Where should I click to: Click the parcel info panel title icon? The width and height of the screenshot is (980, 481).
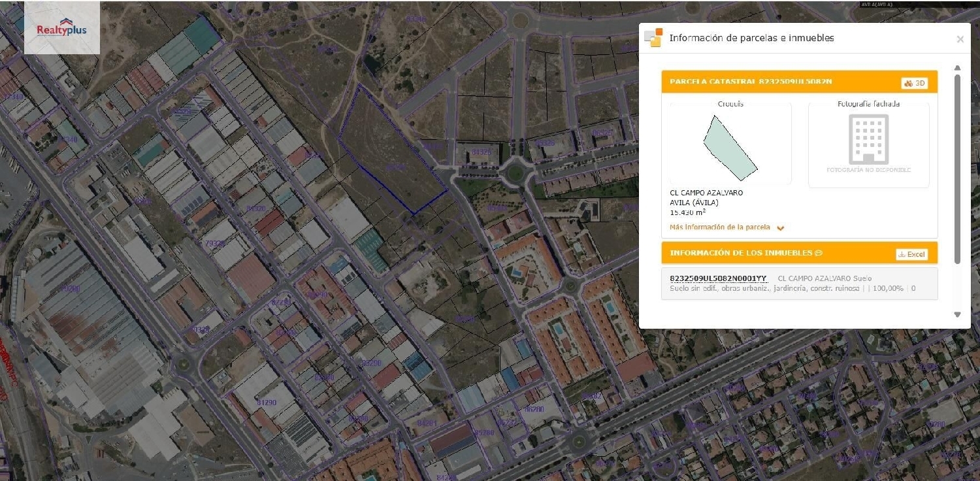653,38
